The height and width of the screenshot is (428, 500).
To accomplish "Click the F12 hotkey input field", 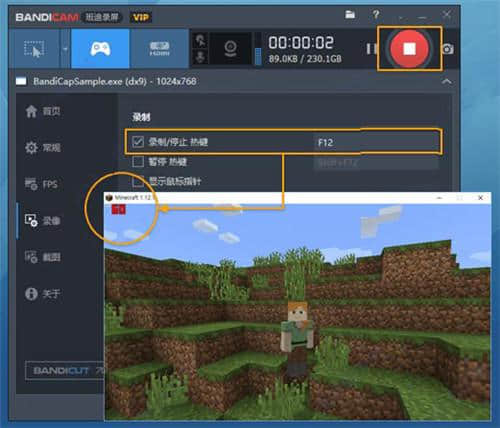I will tap(376, 143).
